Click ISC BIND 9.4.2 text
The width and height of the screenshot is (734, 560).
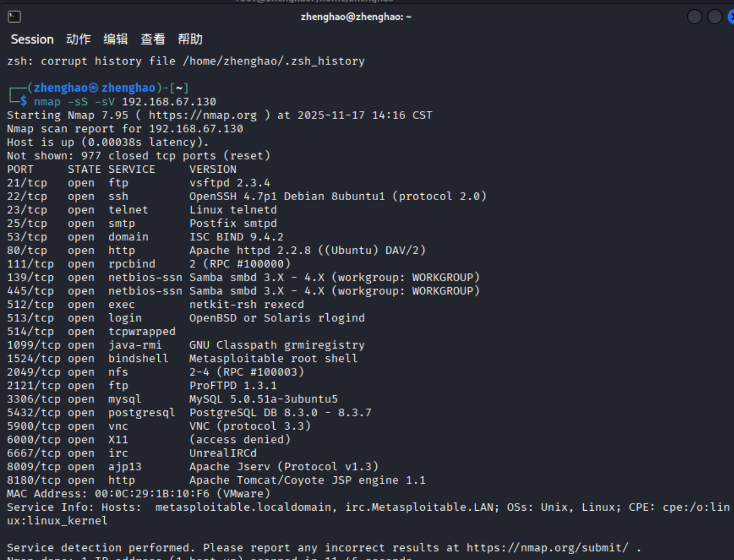tap(237, 237)
